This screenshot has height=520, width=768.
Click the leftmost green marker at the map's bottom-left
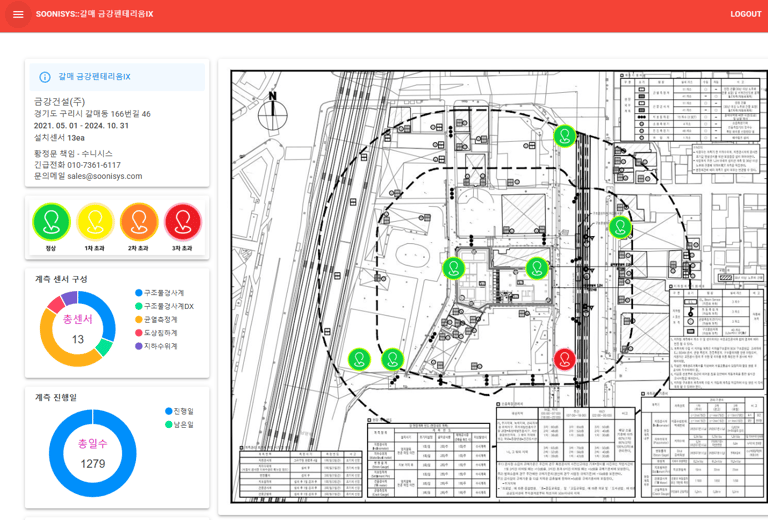[359, 359]
